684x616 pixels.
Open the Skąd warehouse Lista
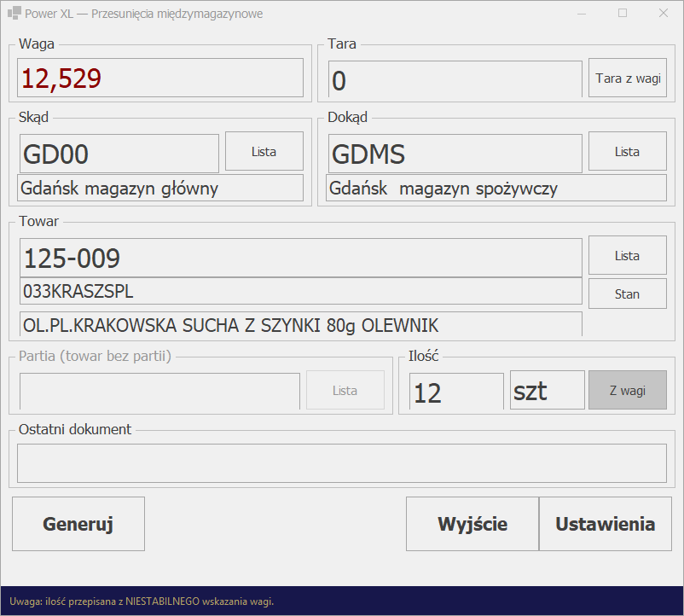[264, 151]
